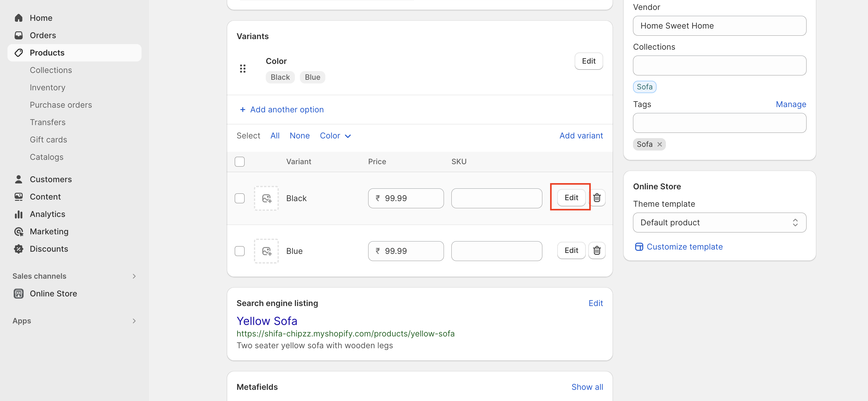Click the trash icon for Blue variant
The width and height of the screenshot is (868, 401).
click(x=597, y=250)
